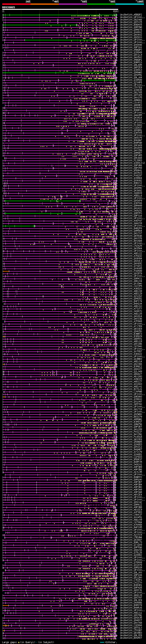Select label UniRef100_Q43687
This screenshot has width=146, height=644.
click(131, 540)
